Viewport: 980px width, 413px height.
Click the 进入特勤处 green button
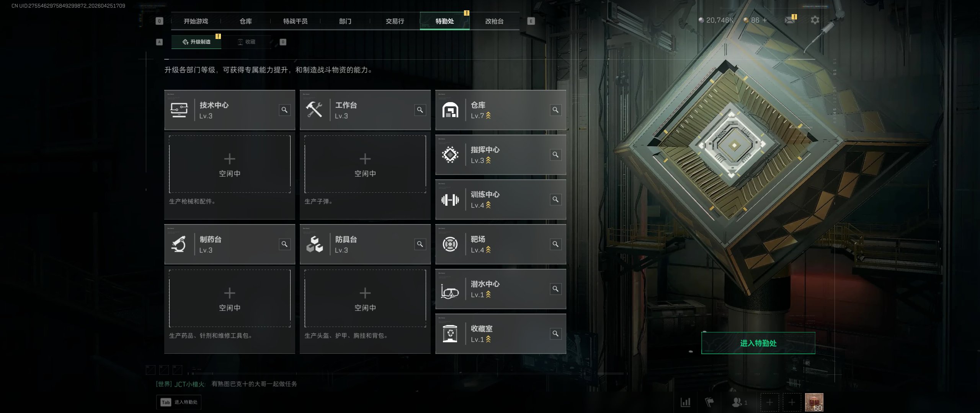coord(758,343)
